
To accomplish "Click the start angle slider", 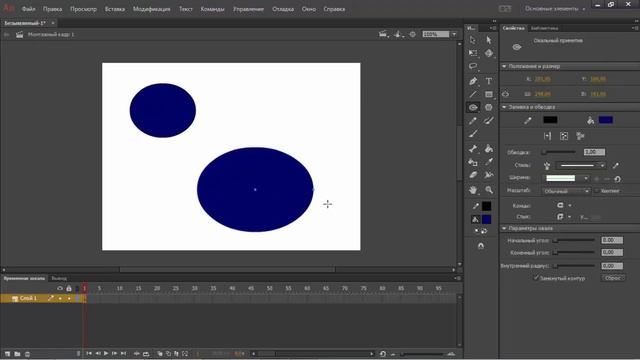I will (574, 240).
